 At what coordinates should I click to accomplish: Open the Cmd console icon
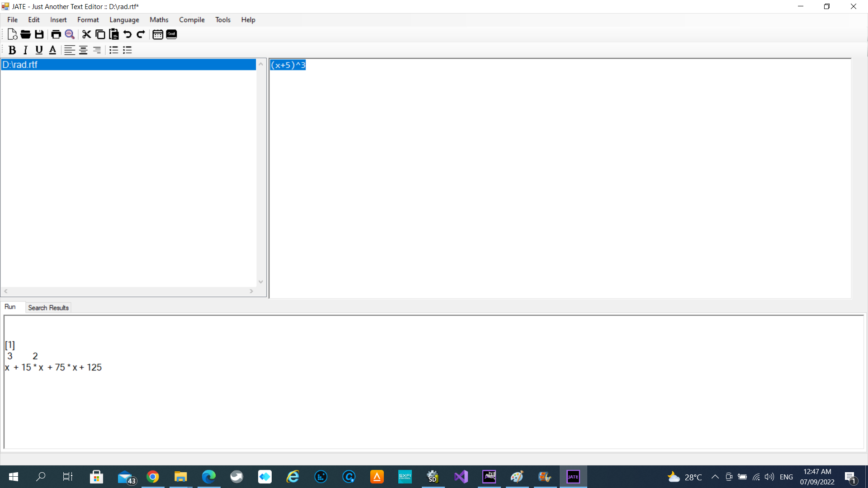(171, 34)
